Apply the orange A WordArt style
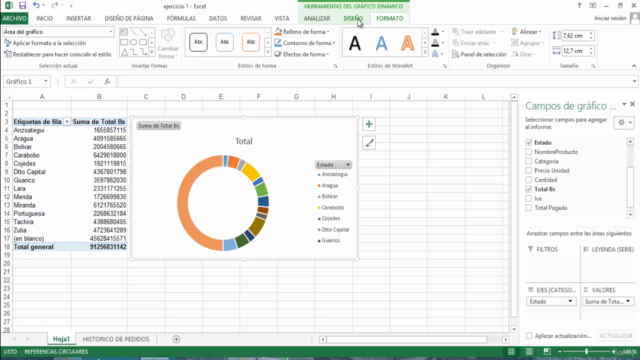This screenshot has height=360, width=640. point(407,43)
